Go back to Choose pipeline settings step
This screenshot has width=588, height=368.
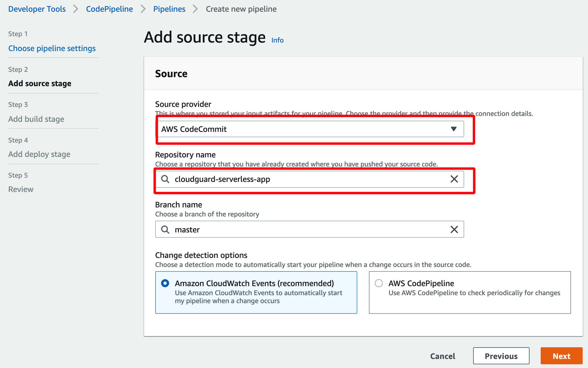click(x=52, y=48)
